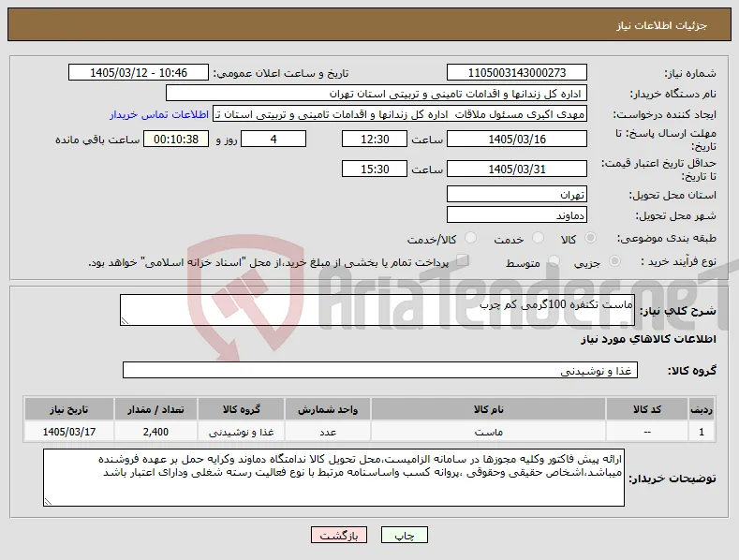739x560 pixels.
Task: Click the کد کالا column header
Action: [x=646, y=409]
